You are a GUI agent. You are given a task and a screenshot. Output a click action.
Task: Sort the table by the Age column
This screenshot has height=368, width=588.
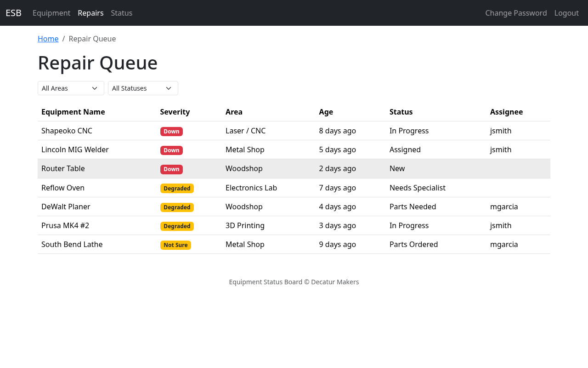pos(326,112)
